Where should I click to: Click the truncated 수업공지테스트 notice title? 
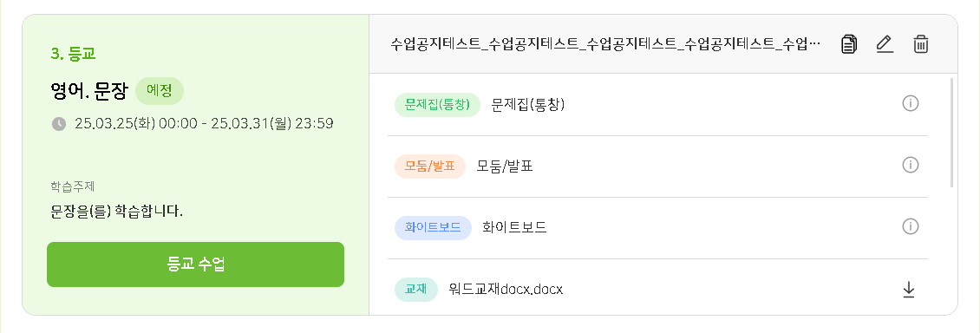pyautogui.click(x=605, y=44)
